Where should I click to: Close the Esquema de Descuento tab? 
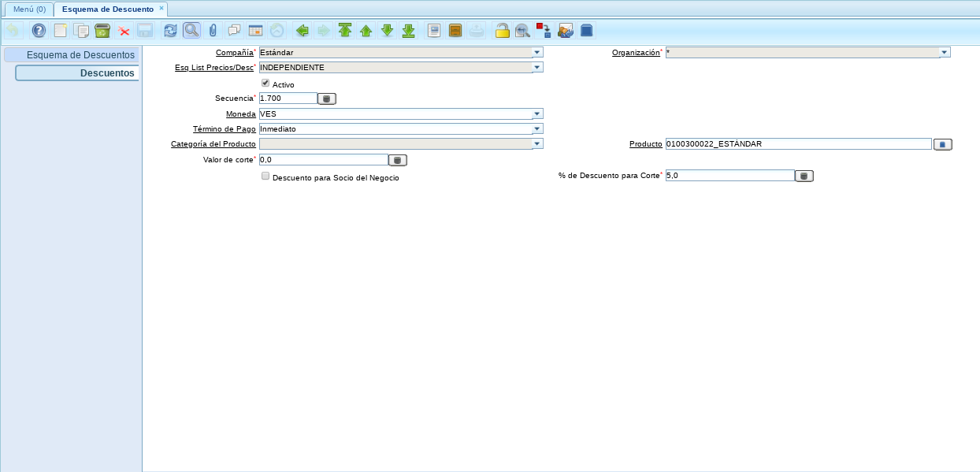(x=161, y=8)
